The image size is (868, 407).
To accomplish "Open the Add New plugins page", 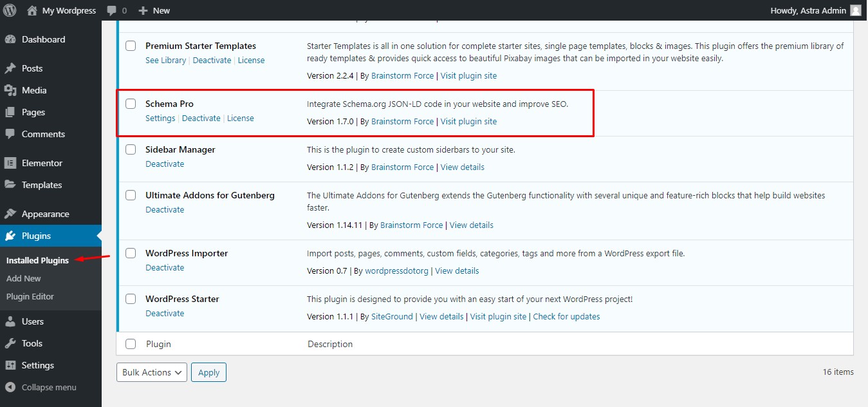I will 23,278.
